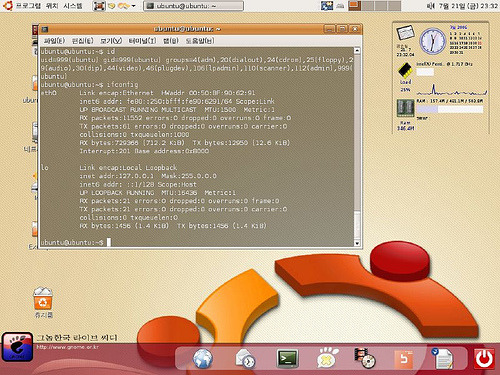500x375 pixels.
Task: Click the RAM module icon in the desklet
Action: click(405, 108)
